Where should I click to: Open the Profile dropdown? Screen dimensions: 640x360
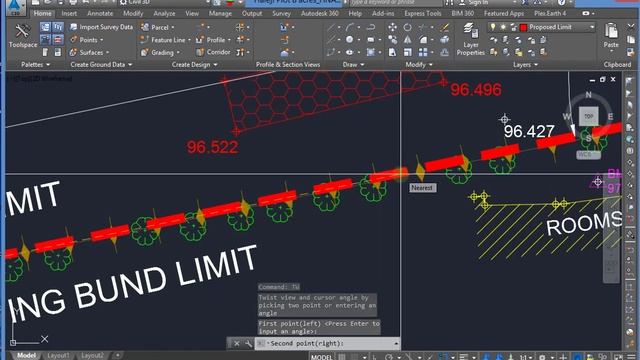[x=213, y=40]
